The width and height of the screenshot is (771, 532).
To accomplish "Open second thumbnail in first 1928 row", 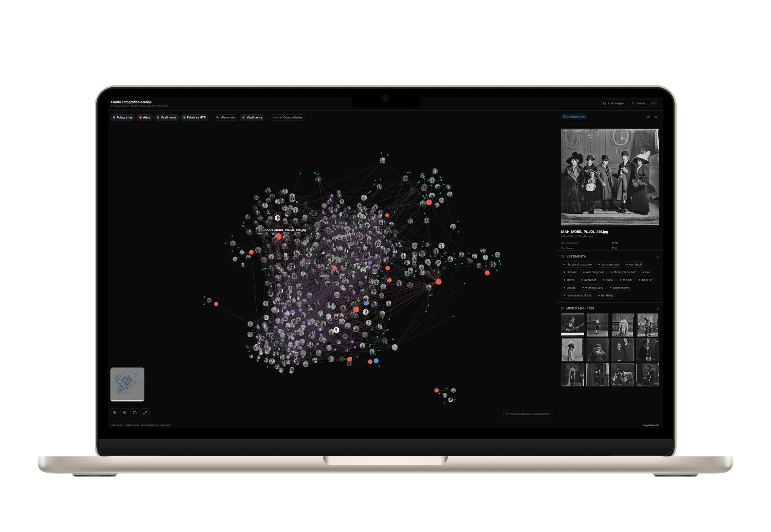I will (597, 325).
